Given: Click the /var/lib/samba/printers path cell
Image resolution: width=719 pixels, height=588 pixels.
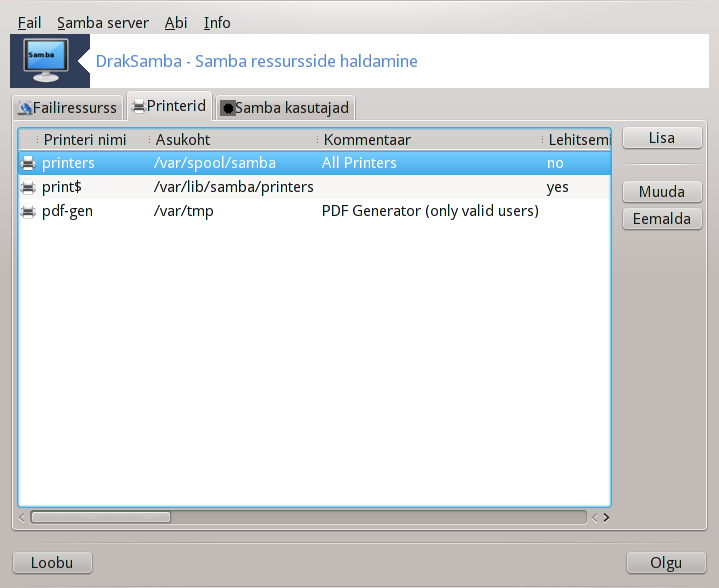Looking at the screenshot, I should coord(233,187).
